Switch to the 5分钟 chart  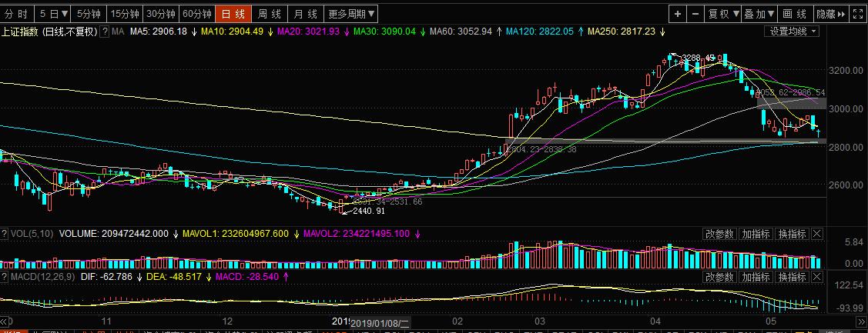[x=89, y=14]
